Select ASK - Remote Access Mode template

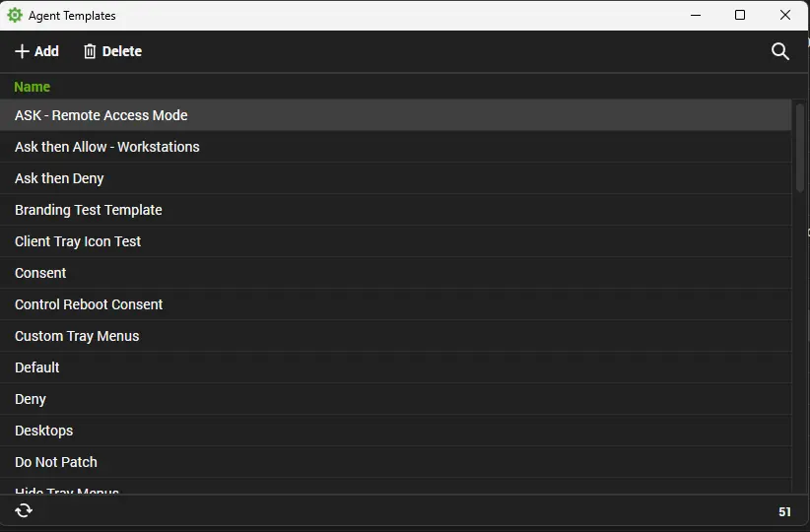point(395,115)
